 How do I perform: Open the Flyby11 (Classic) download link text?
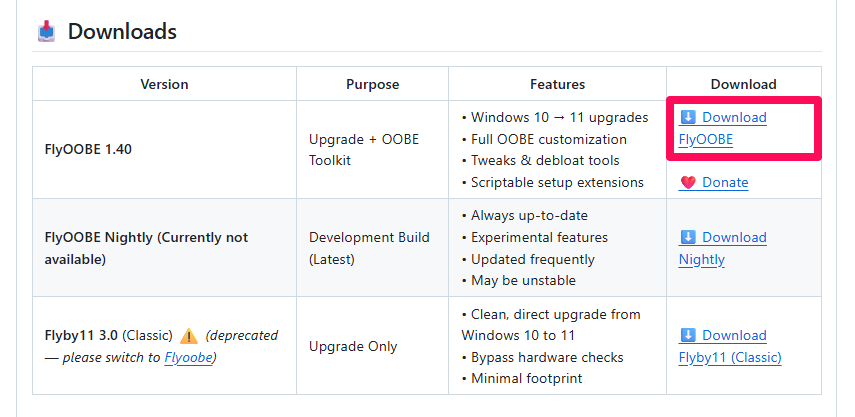tap(730, 357)
